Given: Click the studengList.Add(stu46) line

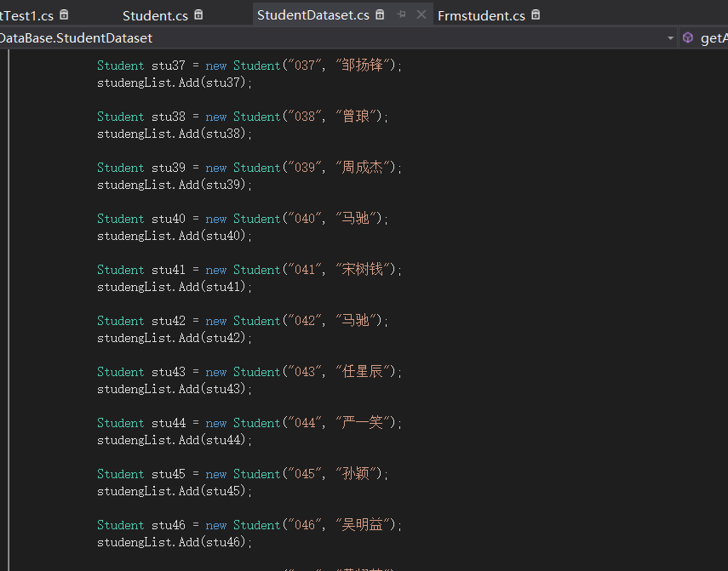Looking at the screenshot, I should pos(175,542).
